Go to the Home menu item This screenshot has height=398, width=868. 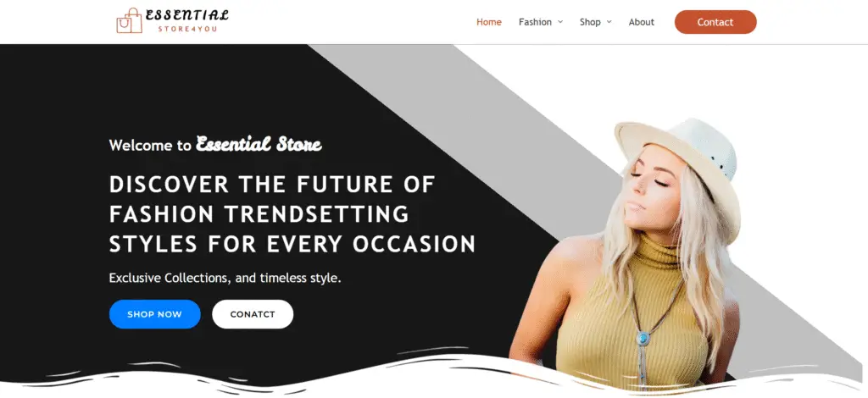(x=489, y=22)
